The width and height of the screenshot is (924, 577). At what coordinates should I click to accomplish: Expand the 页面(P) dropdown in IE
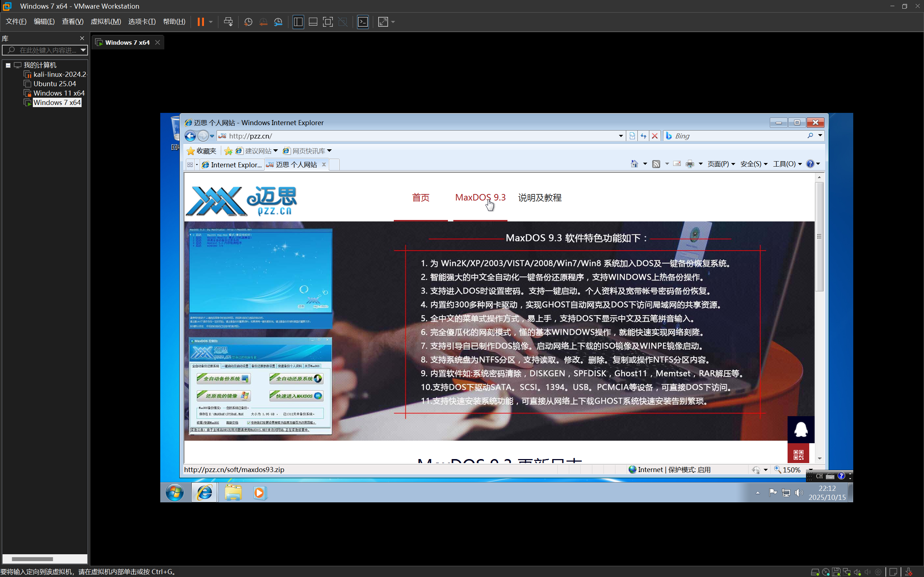tap(721, 164)
